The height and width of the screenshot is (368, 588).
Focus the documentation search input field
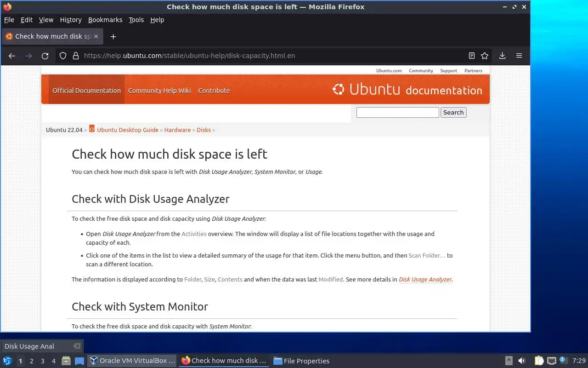pyautogui.click(x=397, y=112)
